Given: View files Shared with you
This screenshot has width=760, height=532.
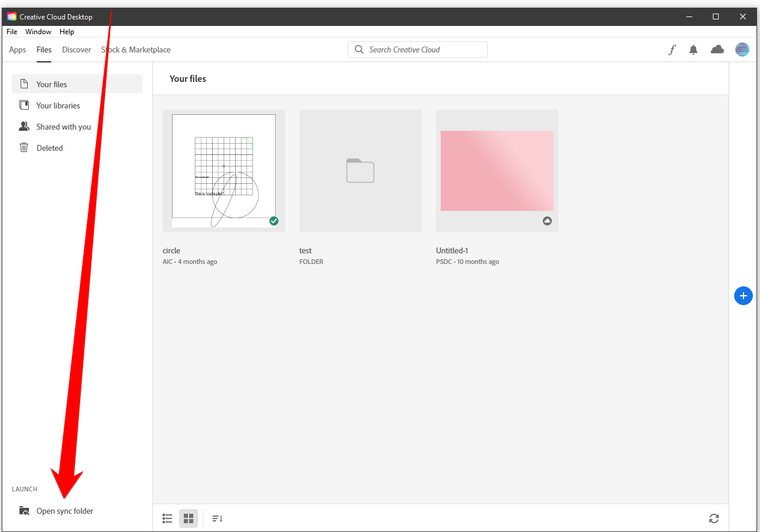Looking at the screenshot, I should [62, 126].
